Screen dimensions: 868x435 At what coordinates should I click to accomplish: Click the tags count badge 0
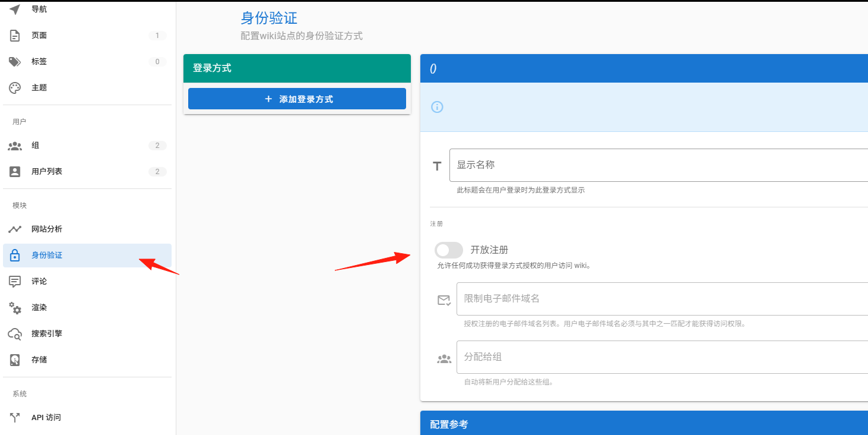coord(157,62)
